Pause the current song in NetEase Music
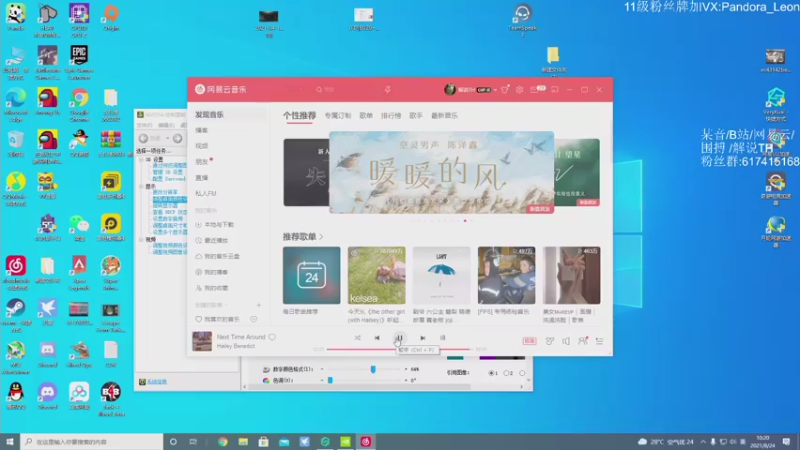 [x=399, y=338]
